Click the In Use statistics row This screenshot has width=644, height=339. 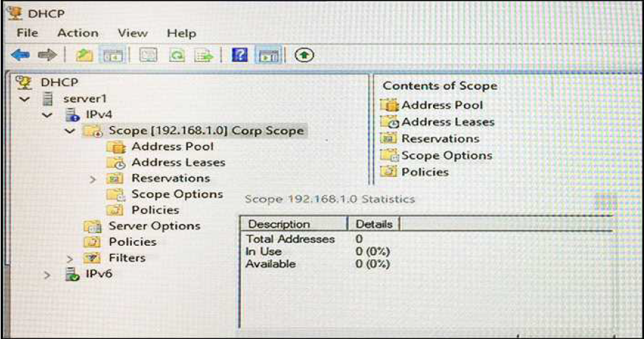(x=318, y=251)
